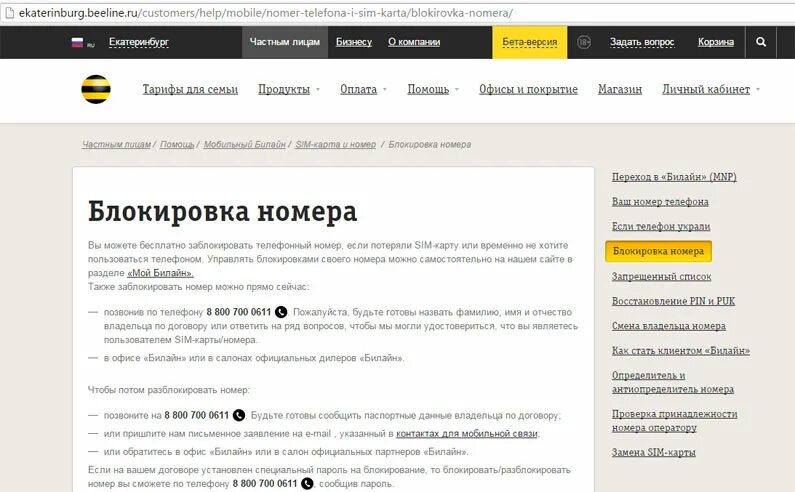Click breadcrumb Мобильный Билайн
The image size is (795, 492).
point(244,145)
